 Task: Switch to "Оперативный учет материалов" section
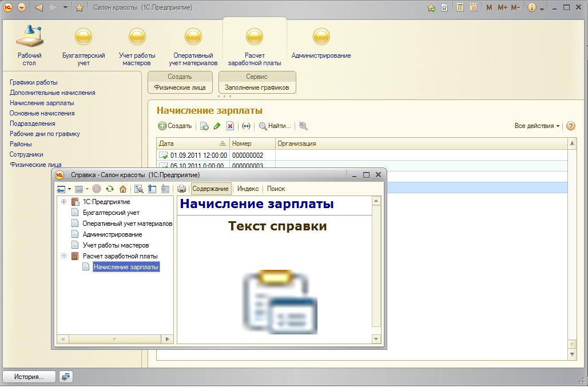[193, 47]
